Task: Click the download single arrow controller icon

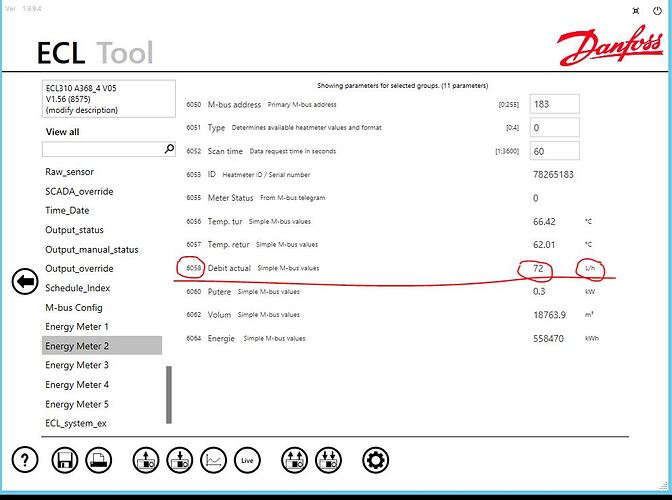Action: pyautogui.click(x=180, y=460)
